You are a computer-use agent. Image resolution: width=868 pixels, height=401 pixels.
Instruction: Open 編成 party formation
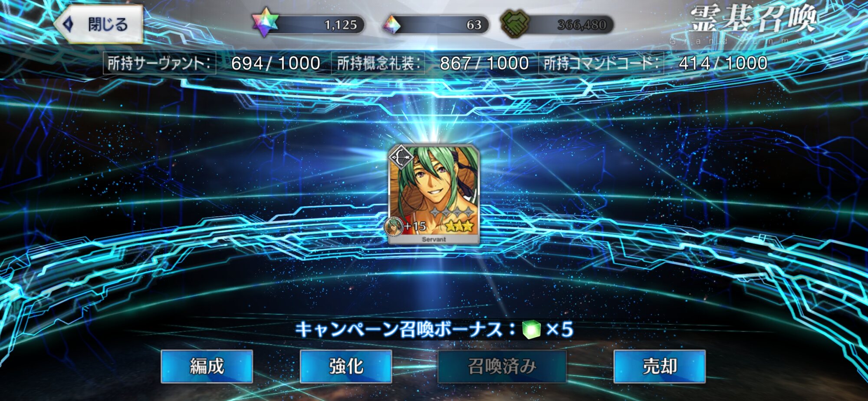(207, 366)
